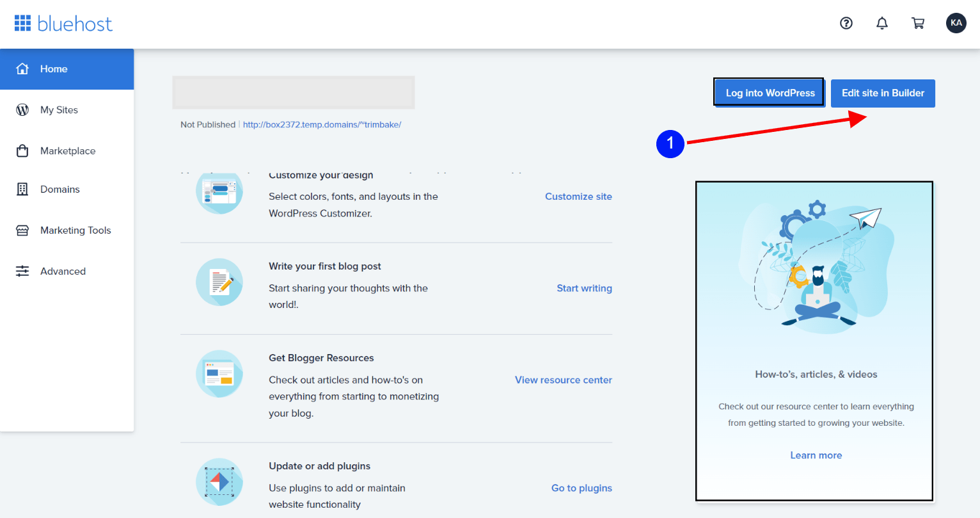This screenshot has height=518, width=980.
Task: Click the View resource center link
Action: coord(564,380)
